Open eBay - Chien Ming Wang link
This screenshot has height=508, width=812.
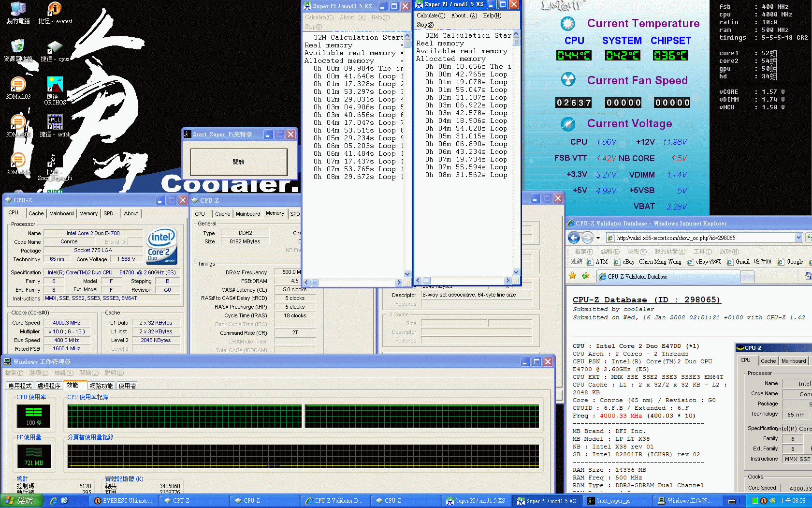coord(648,262)
